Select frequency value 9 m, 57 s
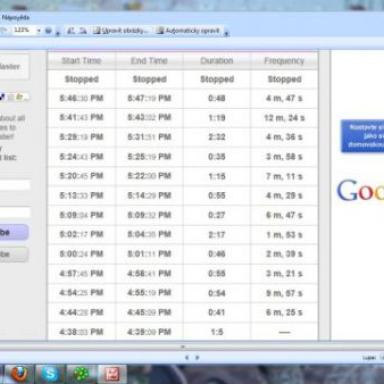384x384 pixels. 284,293
